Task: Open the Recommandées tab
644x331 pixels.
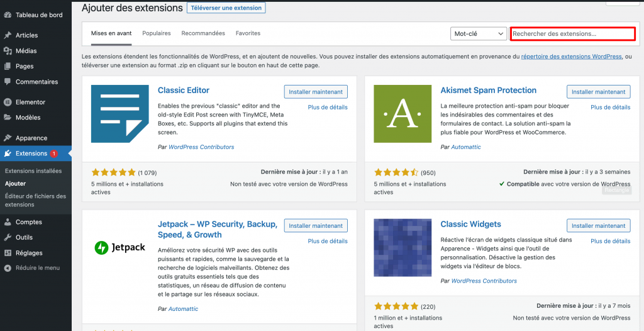Action: click(203, 33)
